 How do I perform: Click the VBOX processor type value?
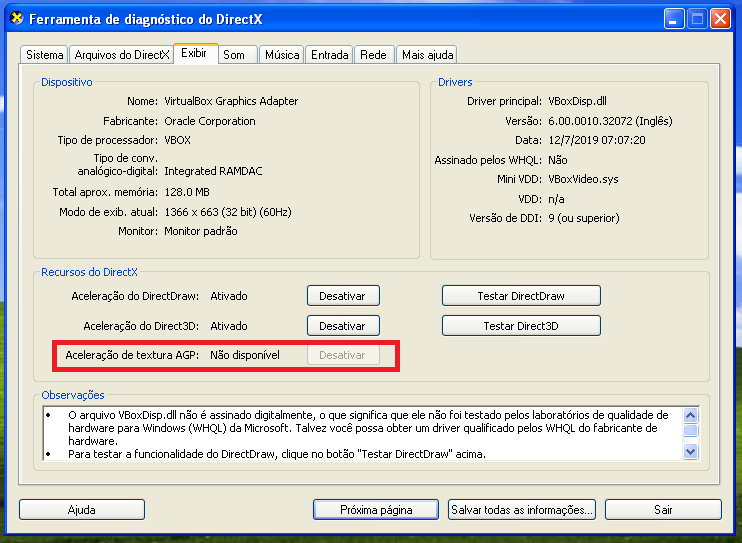[177, 141]
